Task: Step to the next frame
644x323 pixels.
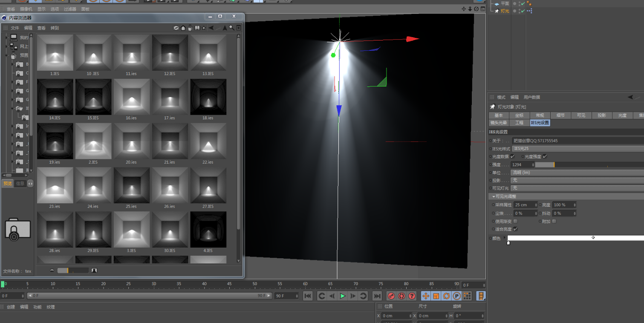Action: [x=353, y=296]
